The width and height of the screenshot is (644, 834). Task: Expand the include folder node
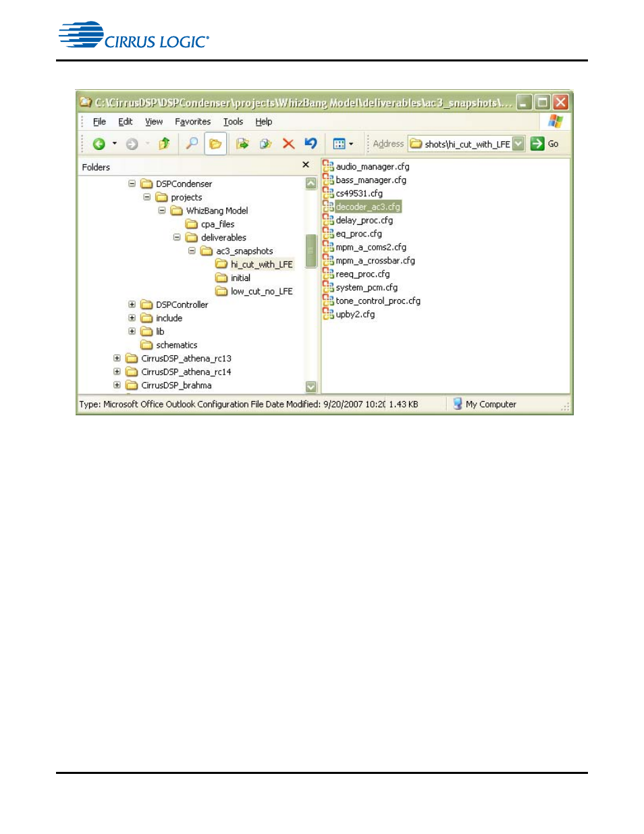click(132, 318)
